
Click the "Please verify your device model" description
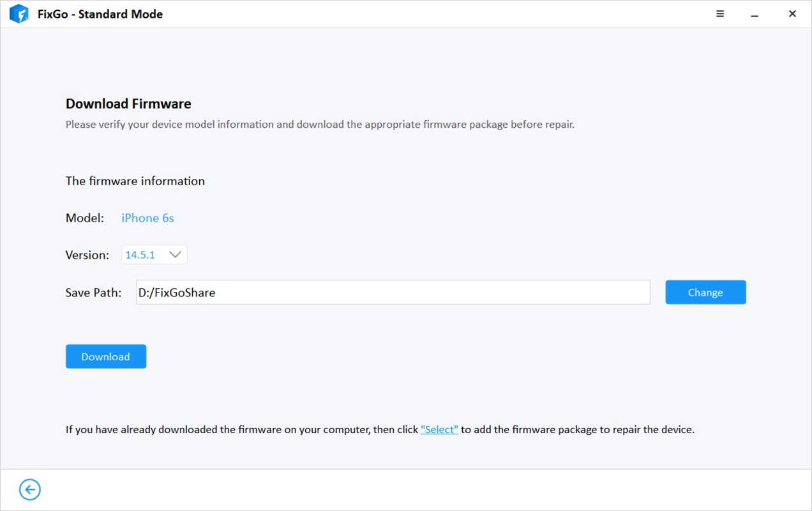(x=320, y=125)
